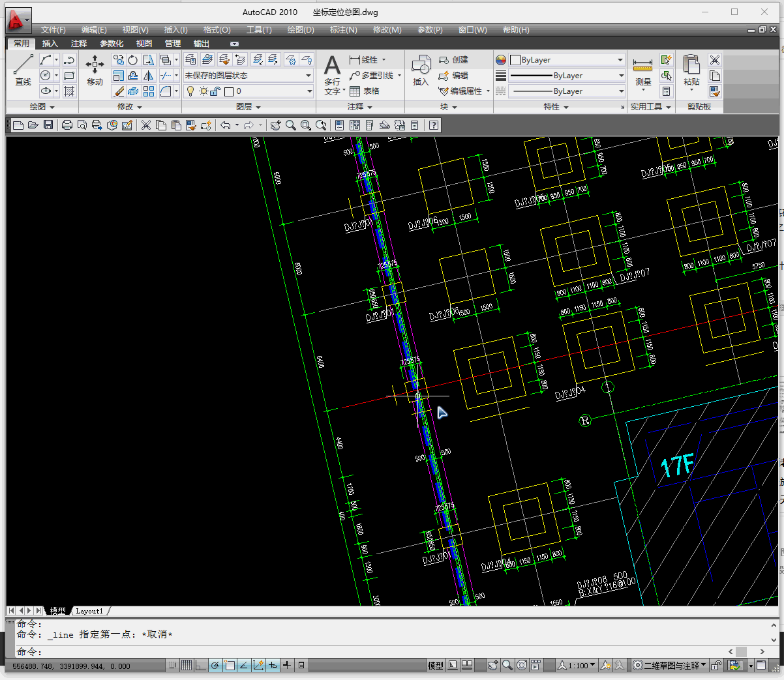
Task: Expand the Layers (图层) panel
Action: (249, 107)
